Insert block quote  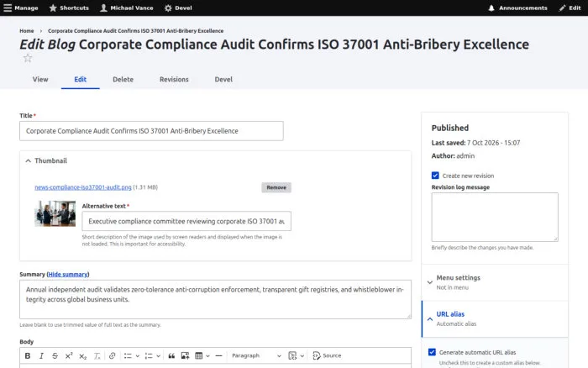171,355
